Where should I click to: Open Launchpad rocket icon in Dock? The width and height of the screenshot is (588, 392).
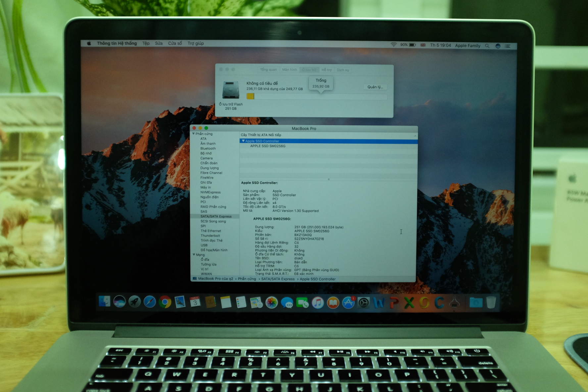[134, 302]
